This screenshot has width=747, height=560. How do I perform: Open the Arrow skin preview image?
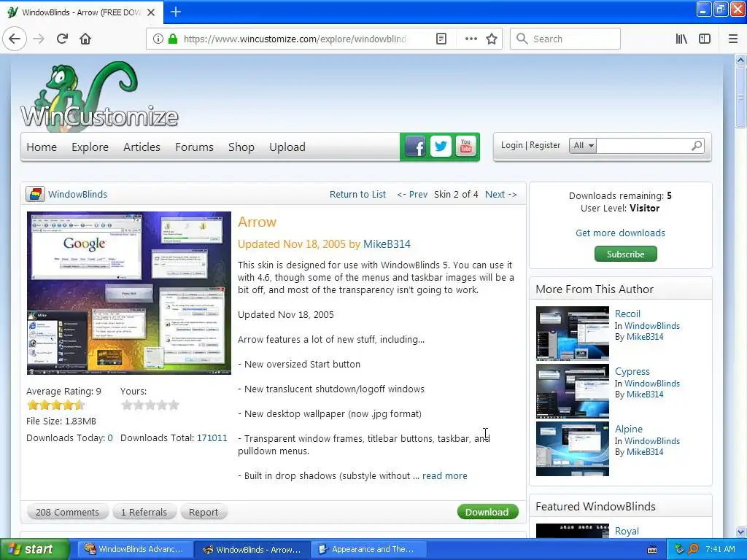pyautogui.click(x=129, y=293)
